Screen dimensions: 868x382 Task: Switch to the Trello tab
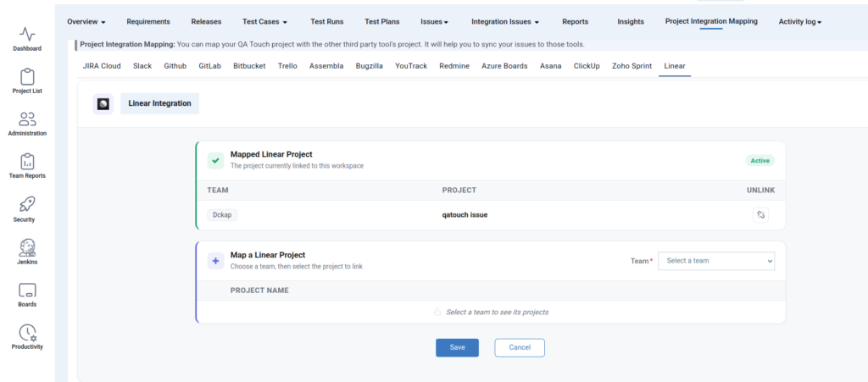(x=287, y=66)
